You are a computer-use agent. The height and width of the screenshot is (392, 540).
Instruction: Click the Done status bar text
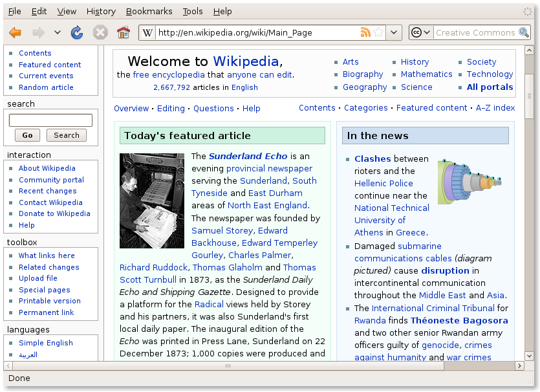[x=19, y=378]
